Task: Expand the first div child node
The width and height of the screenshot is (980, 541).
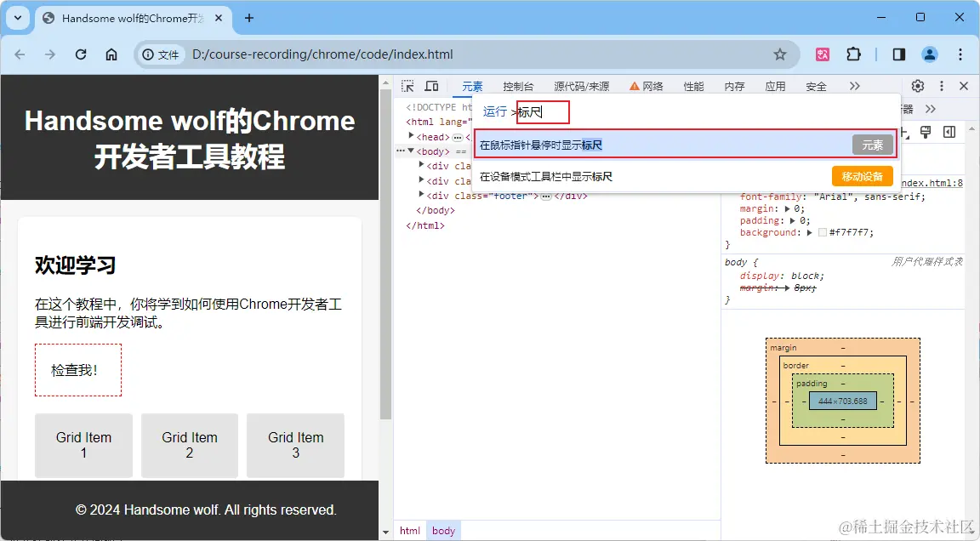Action: [x=421, y=166]
